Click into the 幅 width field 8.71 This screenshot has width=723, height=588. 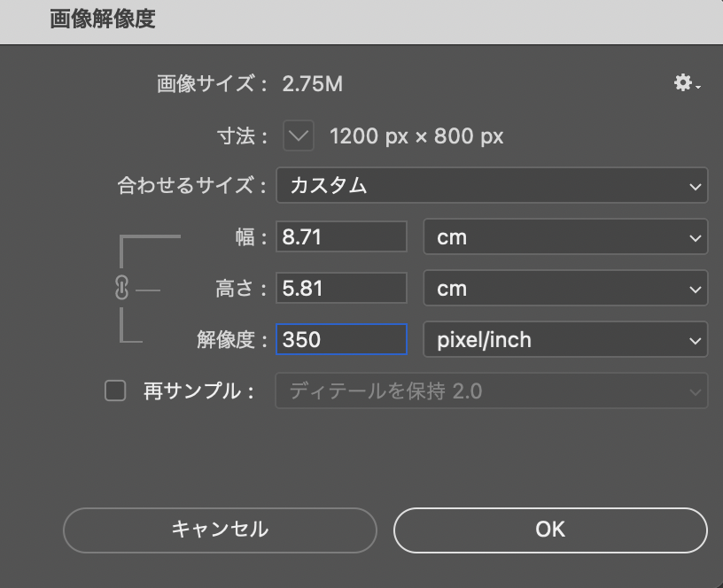(x=341, y=237)
